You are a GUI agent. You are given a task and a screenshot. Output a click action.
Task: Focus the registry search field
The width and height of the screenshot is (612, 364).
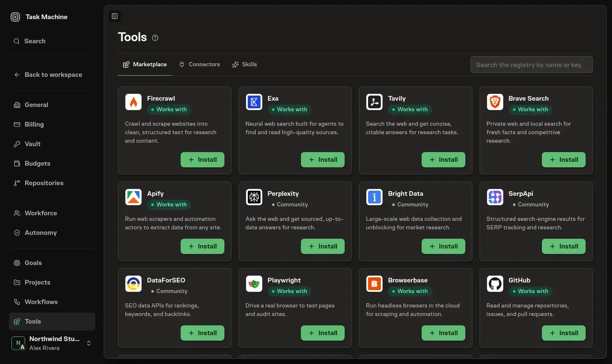(x=532, y=65)
